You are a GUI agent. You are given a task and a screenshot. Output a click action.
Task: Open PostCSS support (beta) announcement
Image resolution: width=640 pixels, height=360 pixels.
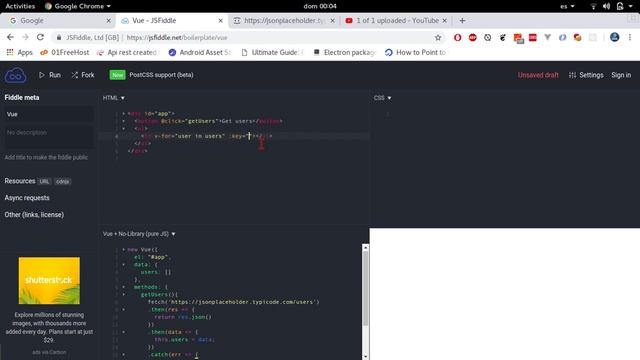coord(161,75)
